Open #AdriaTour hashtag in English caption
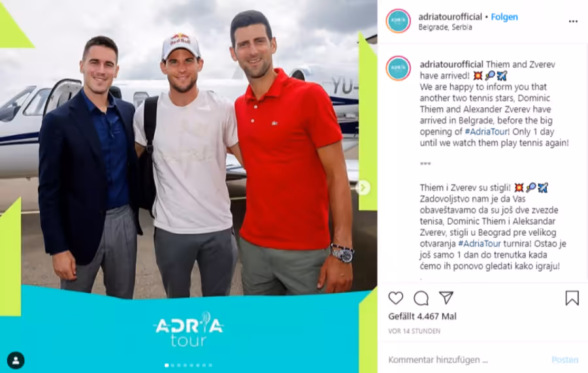This screenshot has height=373, width=588. point(487,131)
